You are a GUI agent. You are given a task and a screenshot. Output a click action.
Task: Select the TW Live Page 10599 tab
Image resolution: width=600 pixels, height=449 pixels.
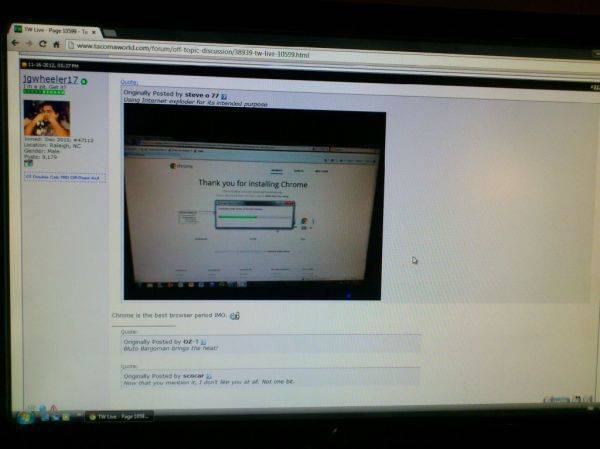click(55, 30)
